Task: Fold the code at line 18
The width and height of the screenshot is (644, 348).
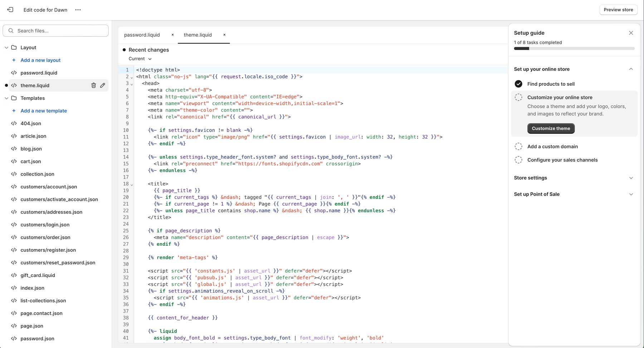Action: click(x=132, y=185)
